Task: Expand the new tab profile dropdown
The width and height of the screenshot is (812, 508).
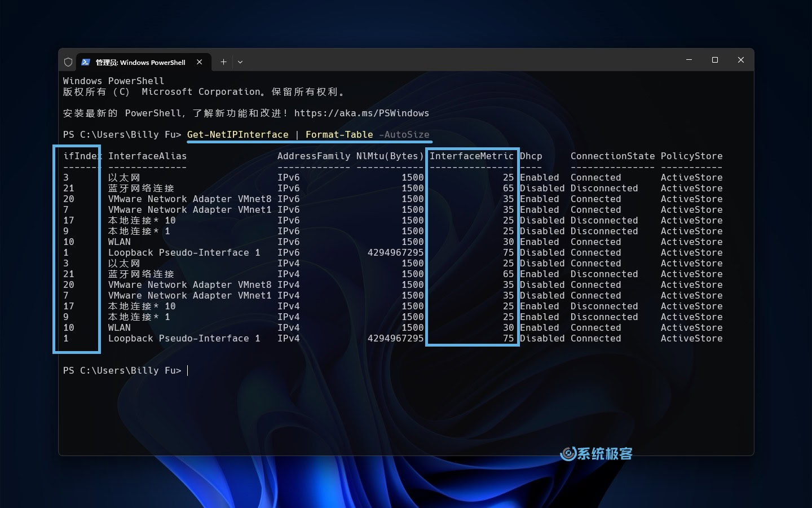Action: point(240,62)
